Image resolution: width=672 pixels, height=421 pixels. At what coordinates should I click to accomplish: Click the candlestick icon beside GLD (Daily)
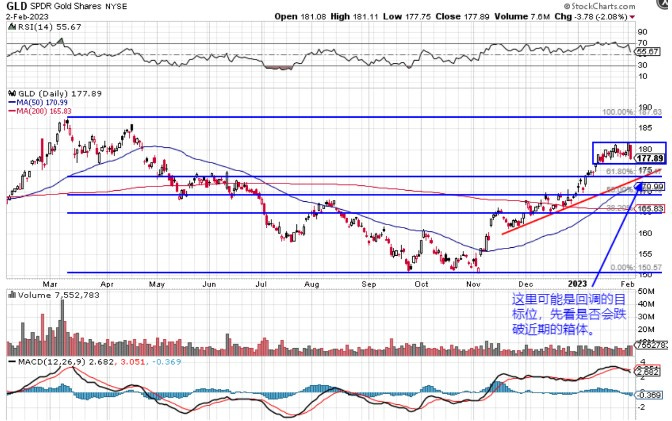coord(12,93)
